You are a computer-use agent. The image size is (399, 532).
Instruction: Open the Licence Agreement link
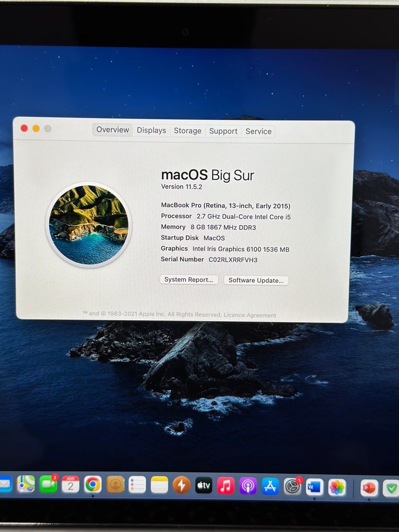pos(250,315)
